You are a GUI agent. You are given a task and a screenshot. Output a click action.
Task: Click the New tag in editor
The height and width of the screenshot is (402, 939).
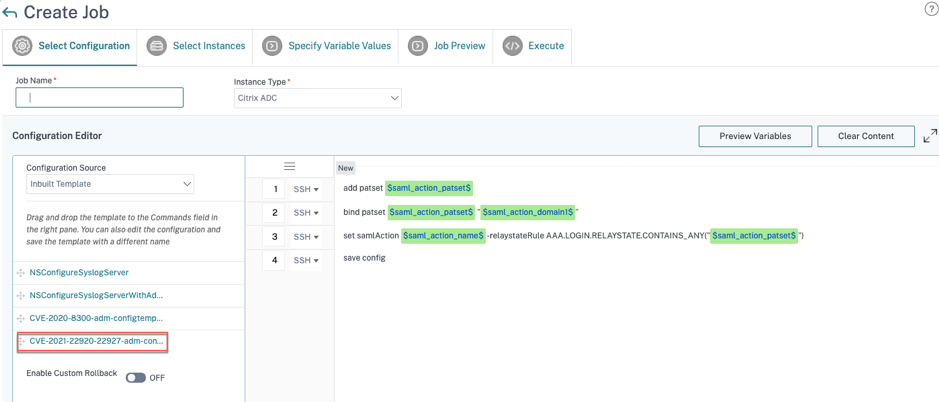346,168
